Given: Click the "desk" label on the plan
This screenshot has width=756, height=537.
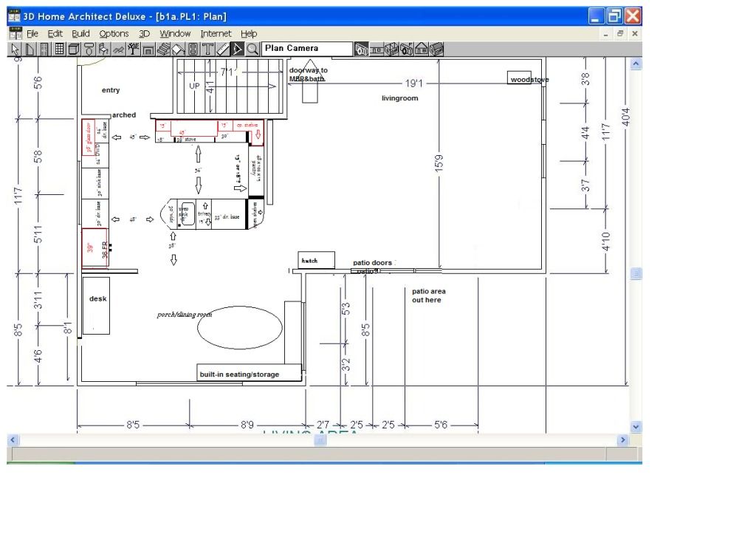Looking at the screenshot, I should [98, 298].
